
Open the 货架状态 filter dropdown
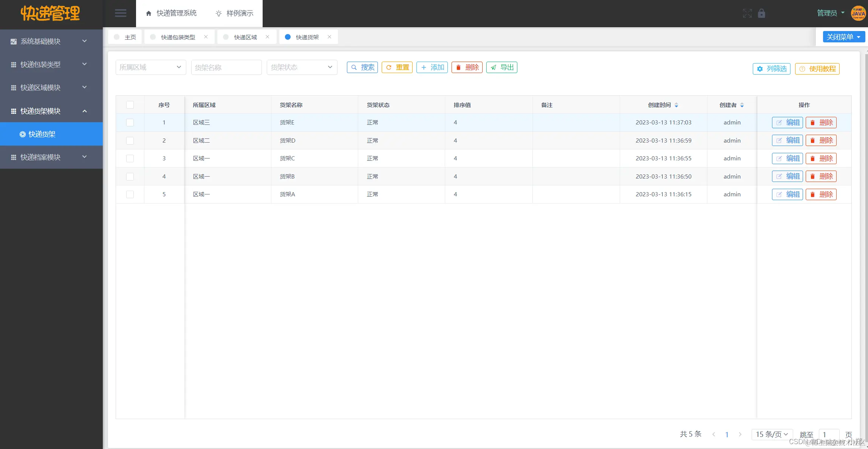302,67
